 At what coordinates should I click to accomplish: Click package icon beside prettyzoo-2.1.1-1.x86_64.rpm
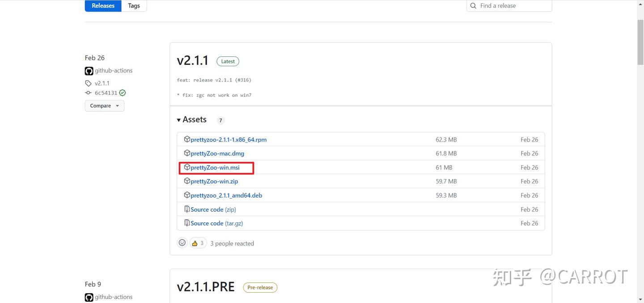(187, 139)
